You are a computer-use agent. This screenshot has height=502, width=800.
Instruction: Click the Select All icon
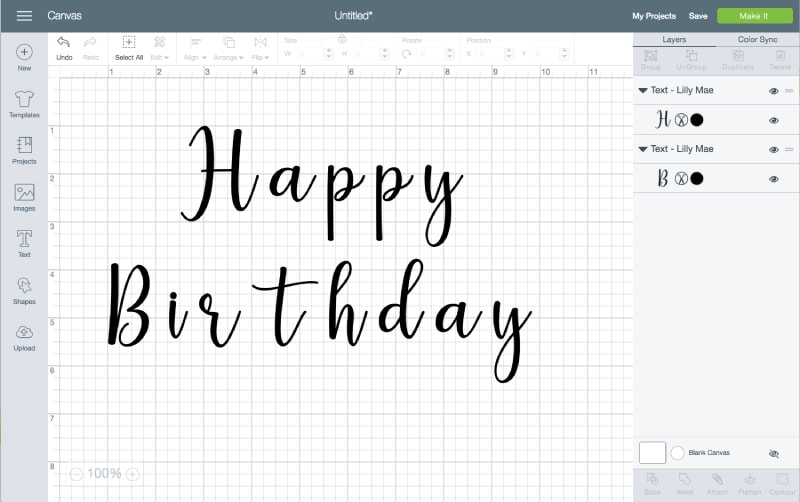[129, 43]
